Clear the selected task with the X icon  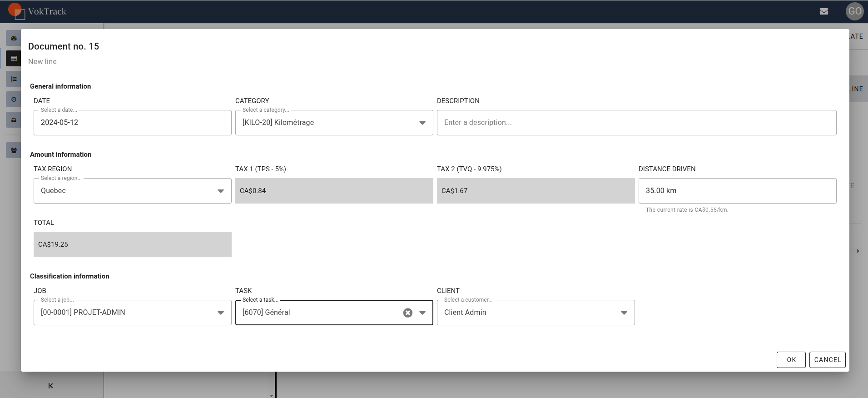[408, 313]
